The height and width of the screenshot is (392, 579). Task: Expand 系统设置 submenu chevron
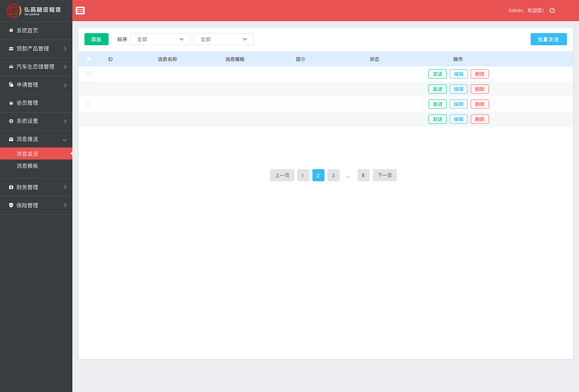[65, 121]
